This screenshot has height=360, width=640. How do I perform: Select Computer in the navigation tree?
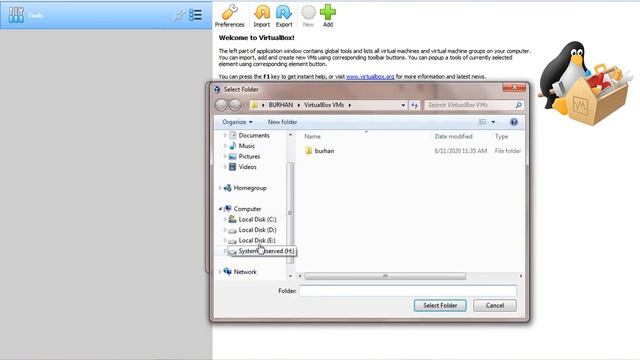(x=247, y=209)
